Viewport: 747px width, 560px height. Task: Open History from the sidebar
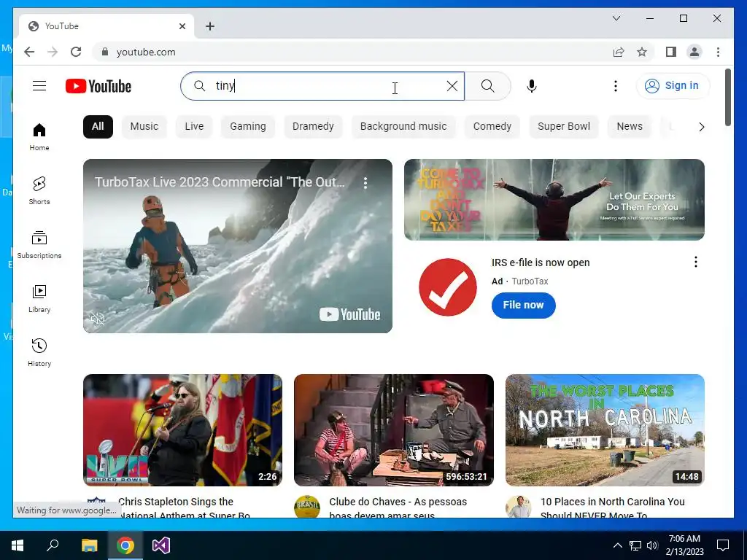point(39,352)
